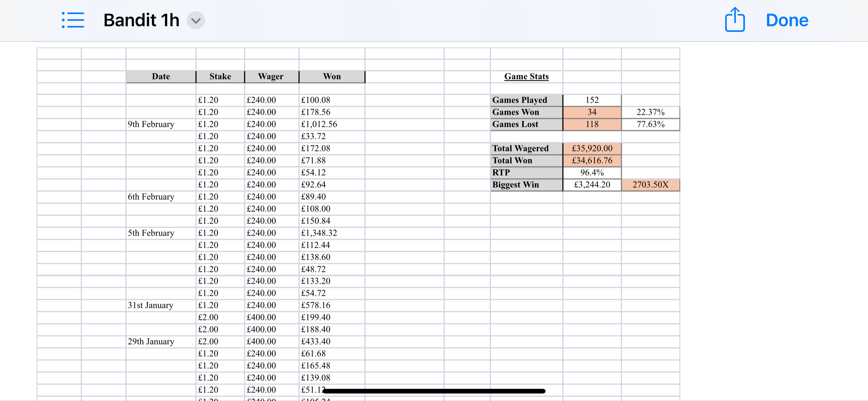Select the Won column header
This screenshot has height=401, width=868.
(x=332, y=77)
